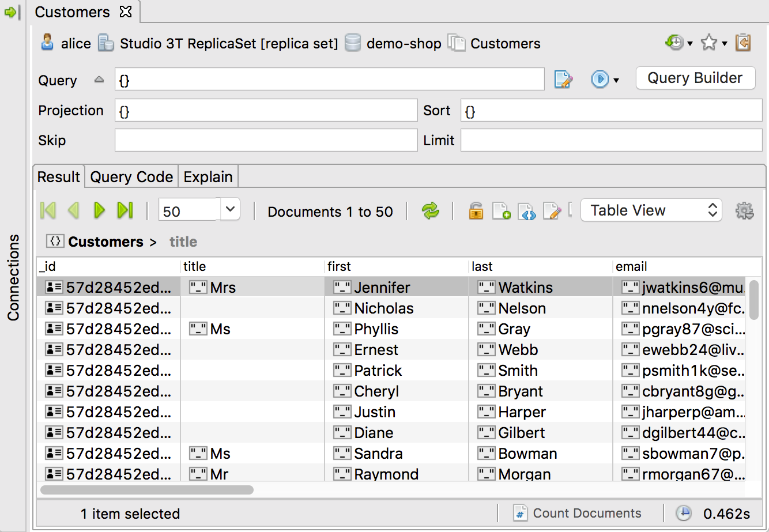Go to the next results page

(99, 210)
